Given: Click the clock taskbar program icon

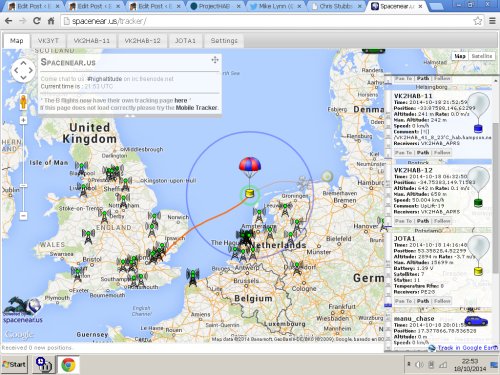Looking at the screenshot, I should point(43,365).
